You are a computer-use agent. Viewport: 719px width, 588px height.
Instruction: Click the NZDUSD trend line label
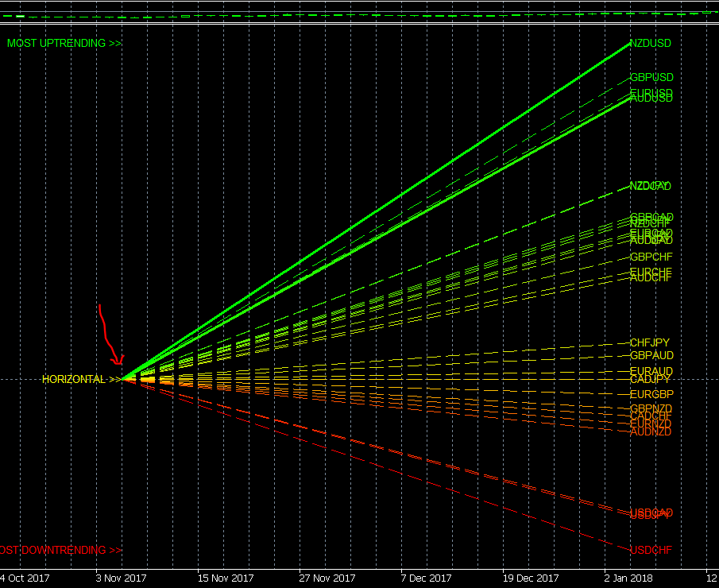651,44
